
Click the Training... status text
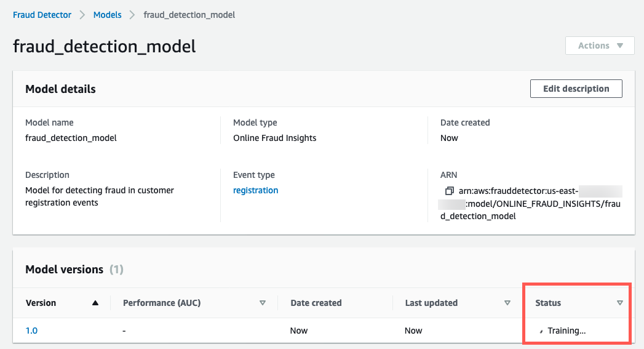(x=566, y=331)
